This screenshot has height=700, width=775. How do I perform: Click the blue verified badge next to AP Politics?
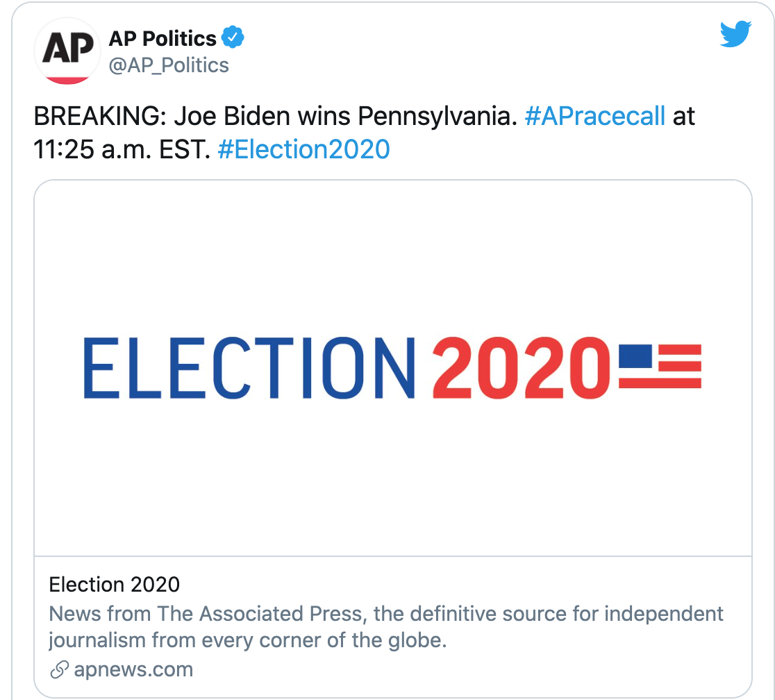[233, 38]
